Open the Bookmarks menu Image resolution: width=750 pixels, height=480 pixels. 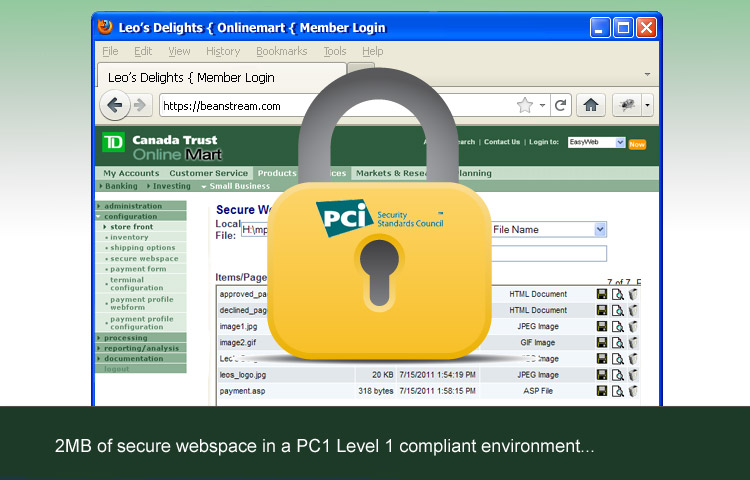(x=281, y=51)
